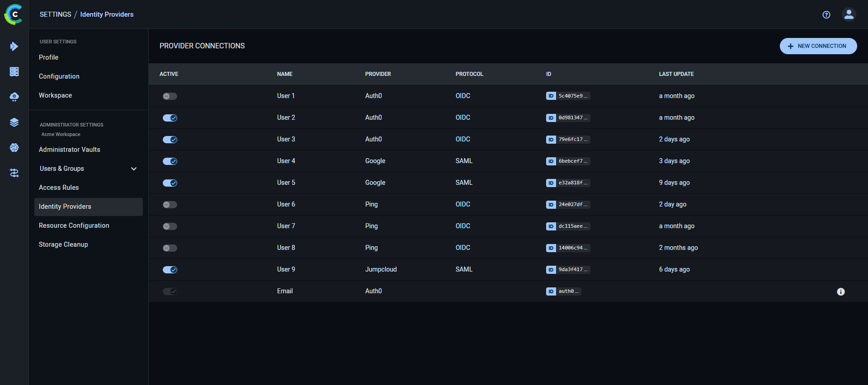
Task: Enable the User 1 connection toggle
Action: pos(170,96)
